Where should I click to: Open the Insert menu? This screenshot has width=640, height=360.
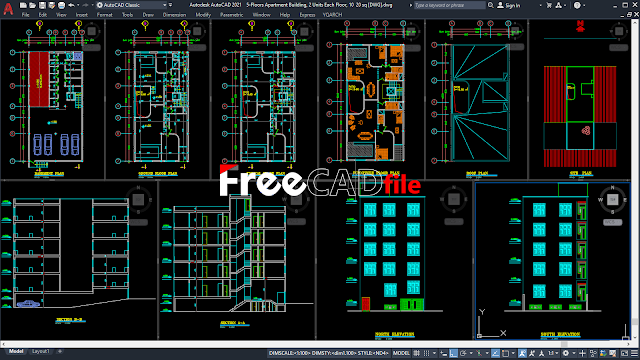[82, 15]
